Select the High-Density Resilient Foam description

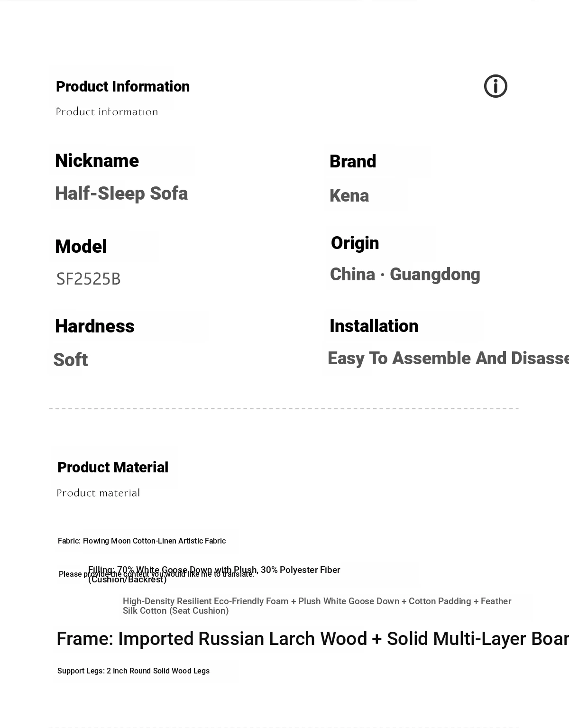coord(317,606)
